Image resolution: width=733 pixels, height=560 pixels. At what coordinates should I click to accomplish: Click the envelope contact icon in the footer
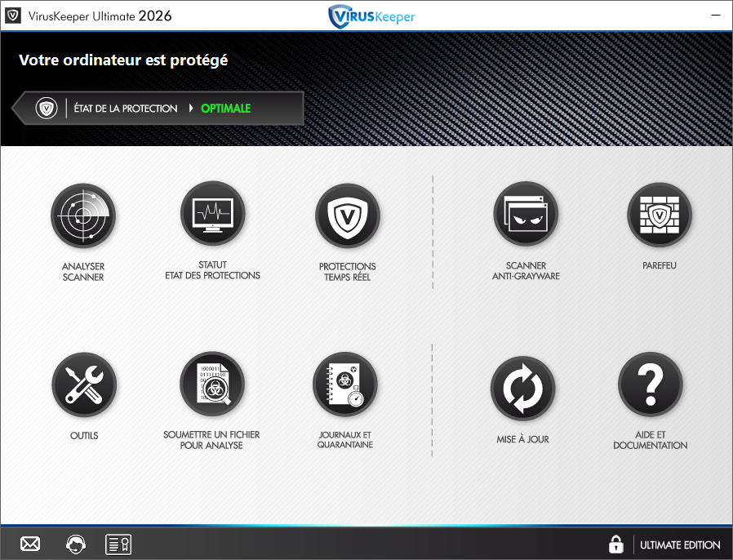(29, 544)
